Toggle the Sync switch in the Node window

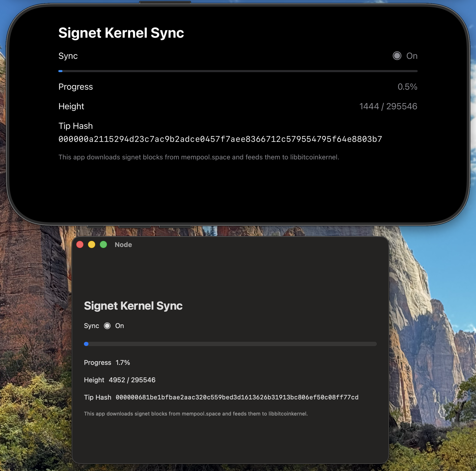[107, 326]
